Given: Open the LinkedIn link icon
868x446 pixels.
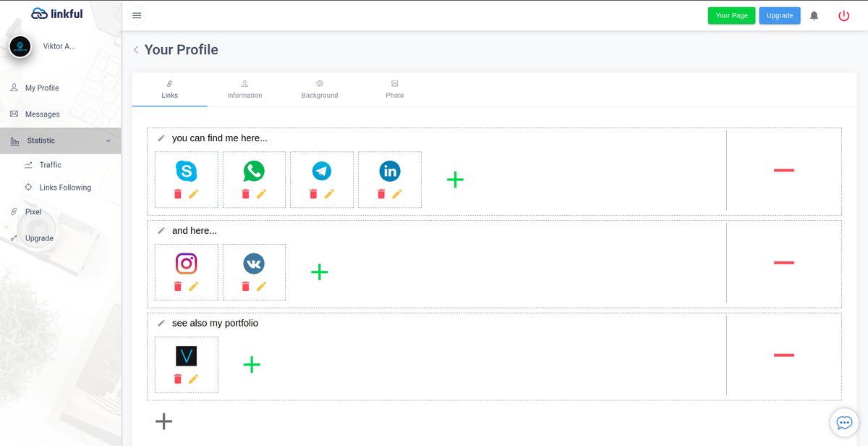Looking at the screenshot, I should point(390,171).
